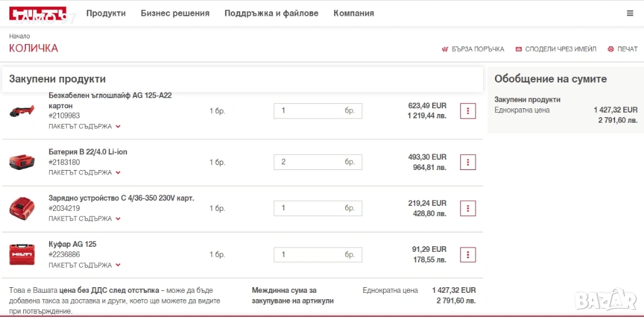Open options menu for C 4/36-350 charger

point(468,208)
